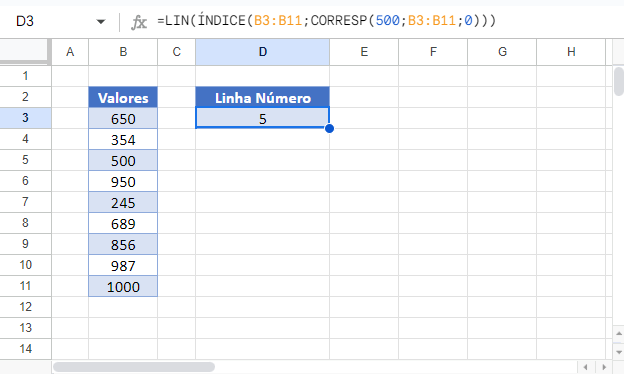Click the scroll up arrow
This screenshot has width=624, height=374.
(618, 333)
